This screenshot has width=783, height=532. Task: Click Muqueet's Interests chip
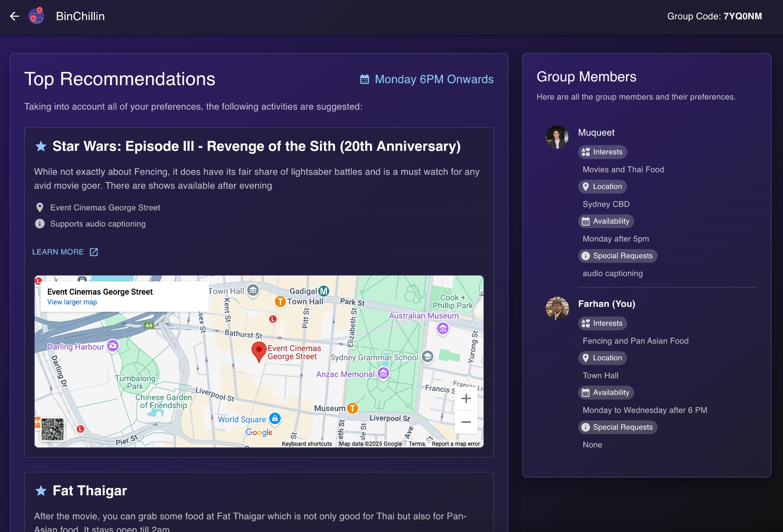click(602, 152)
